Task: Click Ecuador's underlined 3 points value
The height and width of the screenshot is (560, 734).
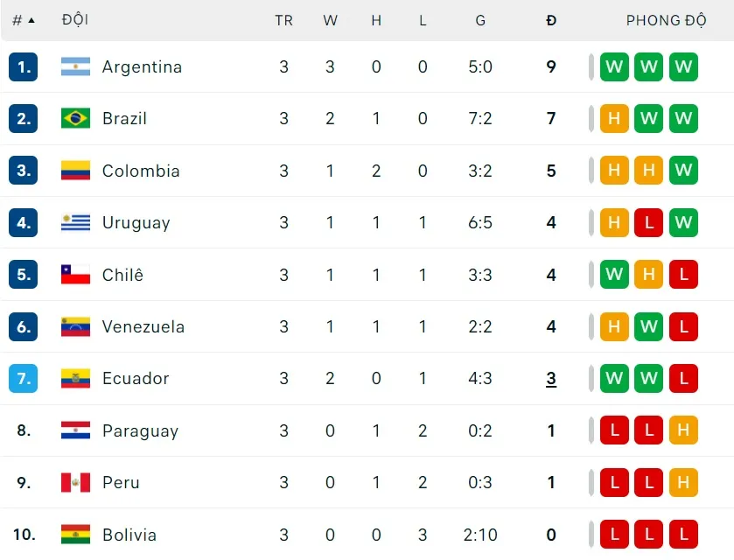Action: click(551, 379)
